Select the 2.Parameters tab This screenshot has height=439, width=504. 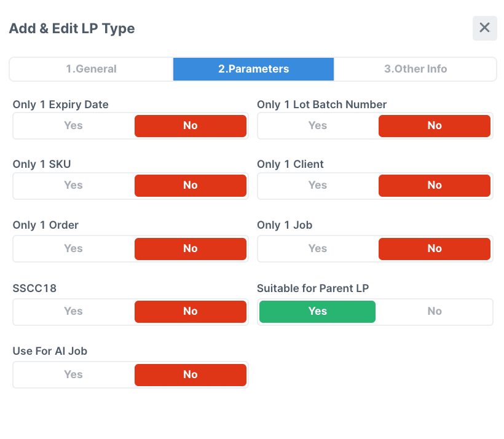(253, 69)
